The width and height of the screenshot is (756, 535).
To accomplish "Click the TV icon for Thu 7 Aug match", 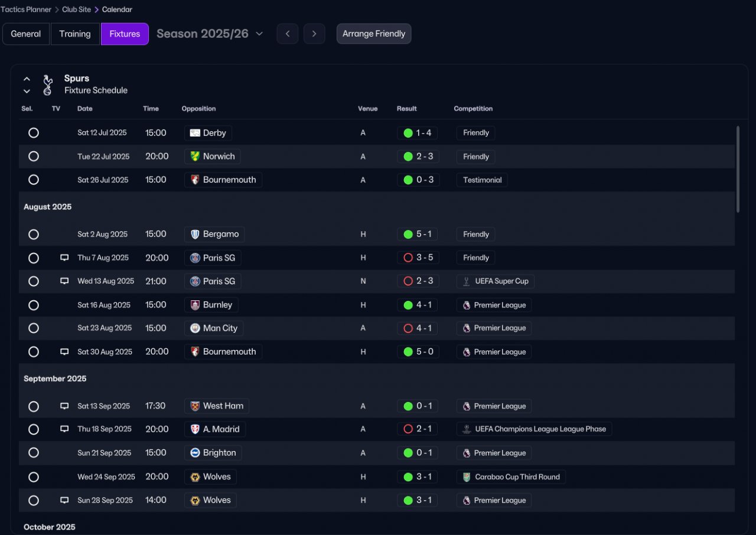I will [64, 258].
